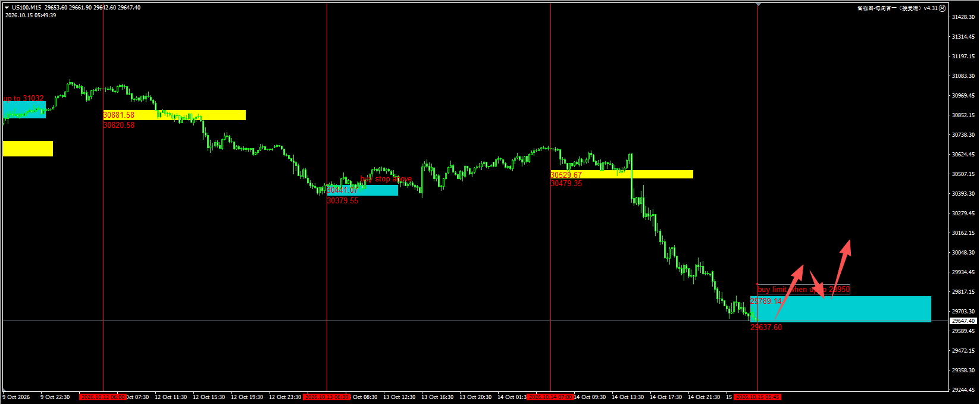
Task: Select the 'up to 31032' text label
Action: pyautogui.click(x=24, y=98)
